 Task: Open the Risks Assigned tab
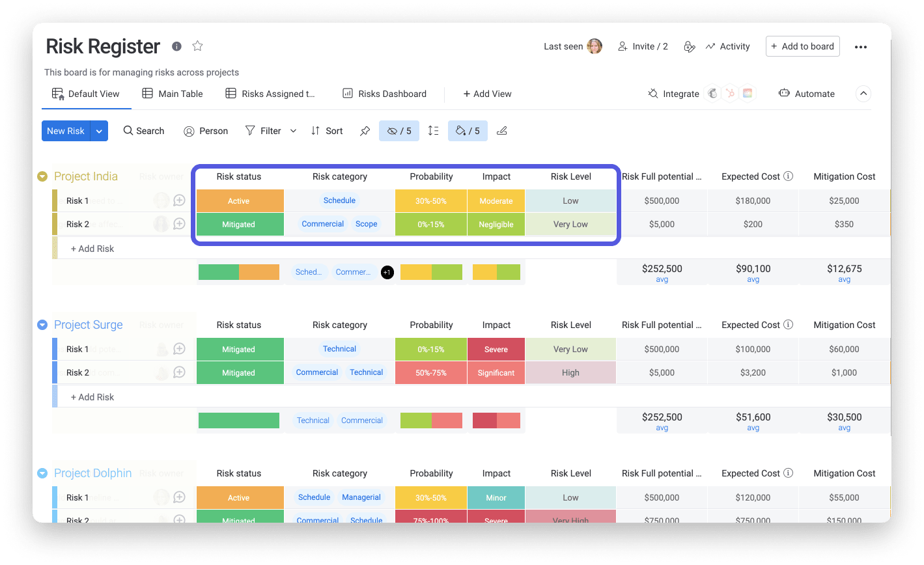pyautogui.click(x=270, y=94)
